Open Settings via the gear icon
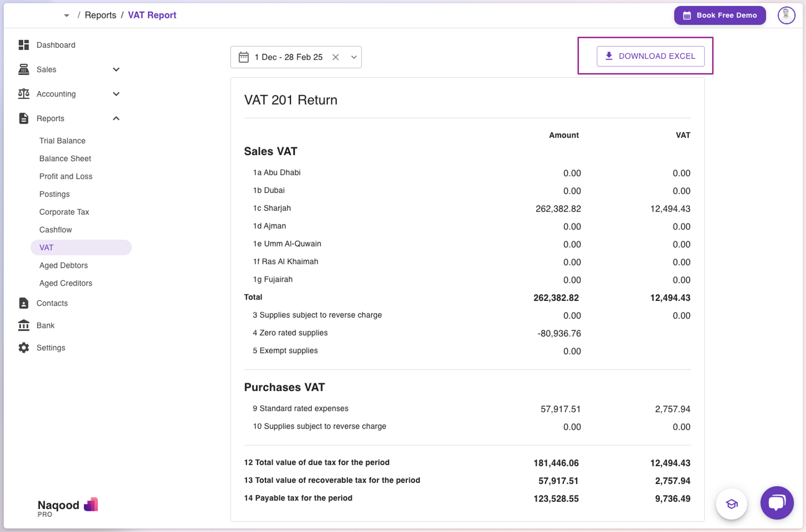This screenshot has height=532, width=806. tap(24, 348)
